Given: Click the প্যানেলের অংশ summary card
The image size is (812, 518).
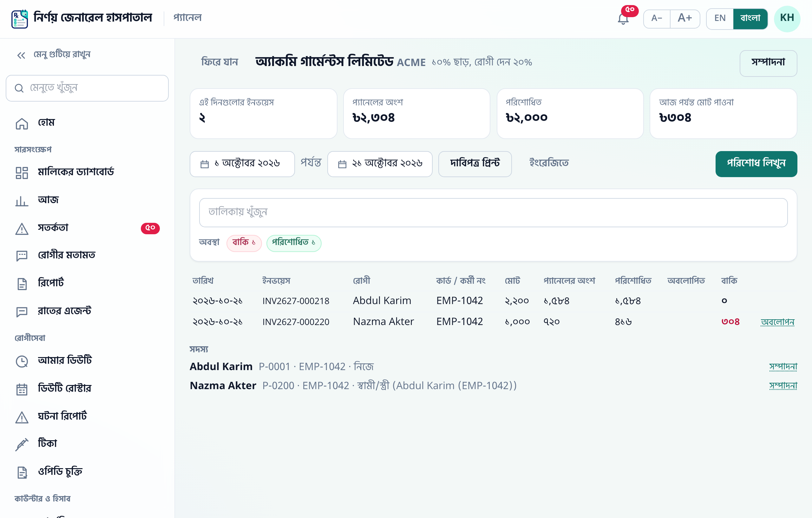Looking at the screenshot, I should click(416, 114).
